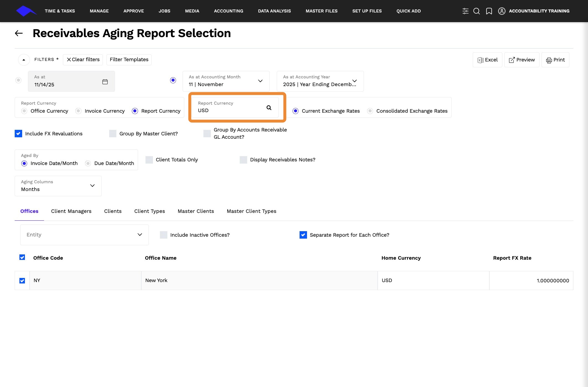This screenshot has width=588, height=387.
Task: Click the user profile icon
Action: pos(502,11)
